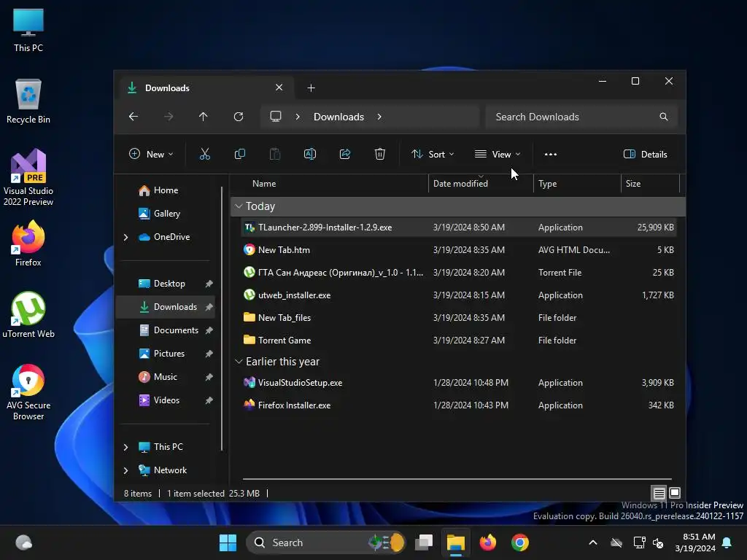The width and height of the screenshot is (747, 560).
Task: Click the Share icon in toolbar
Action: [x=345, y=154]
